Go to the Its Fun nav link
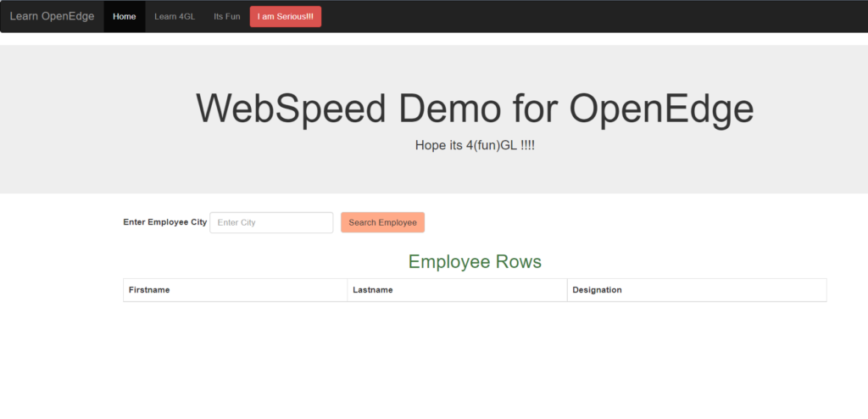 click(x=226, y=16)
